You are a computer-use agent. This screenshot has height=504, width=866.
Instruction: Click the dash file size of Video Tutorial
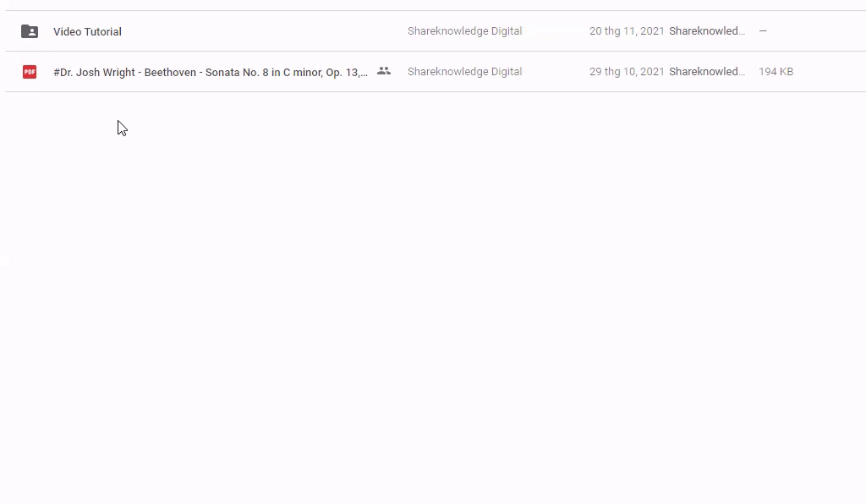coord(763,31)
